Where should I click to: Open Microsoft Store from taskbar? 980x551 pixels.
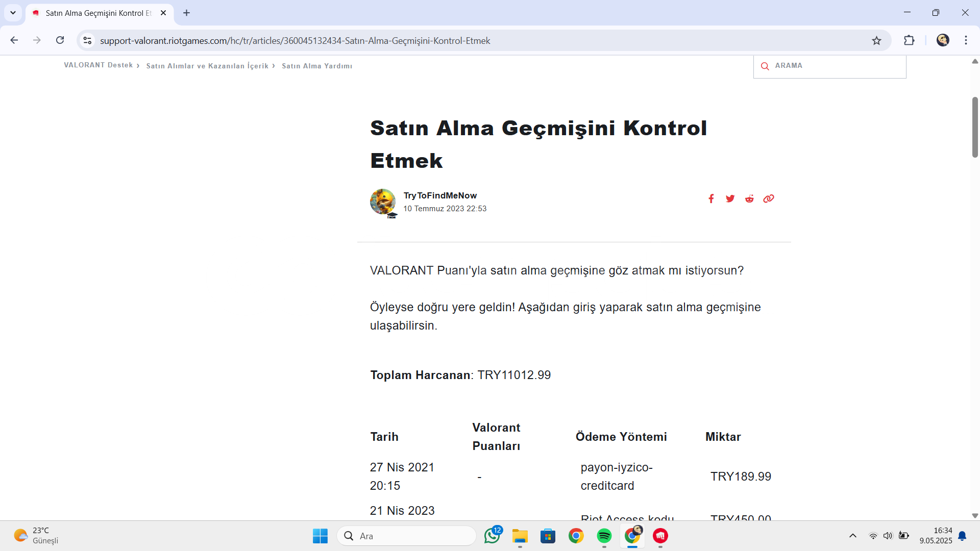tap(548, 536)
